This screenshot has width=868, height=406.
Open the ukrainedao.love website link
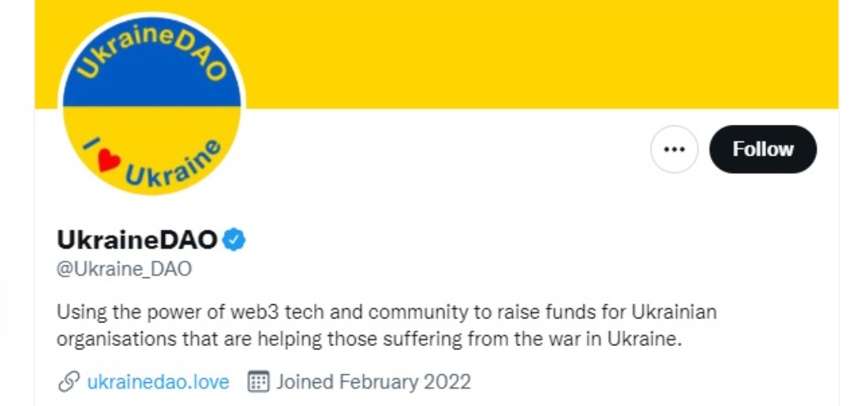pos(159,382)
